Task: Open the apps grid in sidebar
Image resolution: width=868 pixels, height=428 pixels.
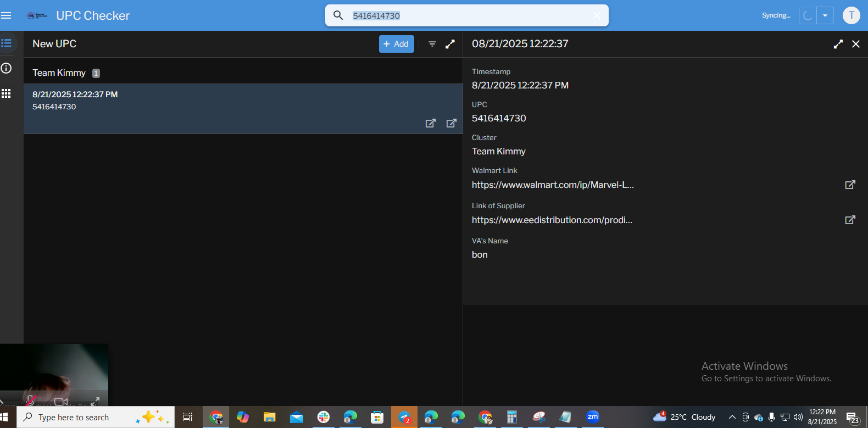Action: pos(7,93)
